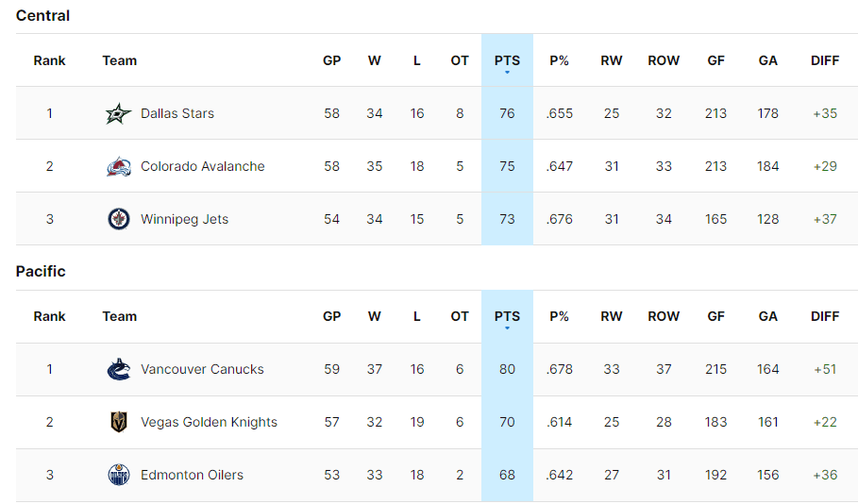The width and height of the screenshot is (858, 504).
Task: Click the Vegas Golden Knights logo icon
Action: point(118,423)
